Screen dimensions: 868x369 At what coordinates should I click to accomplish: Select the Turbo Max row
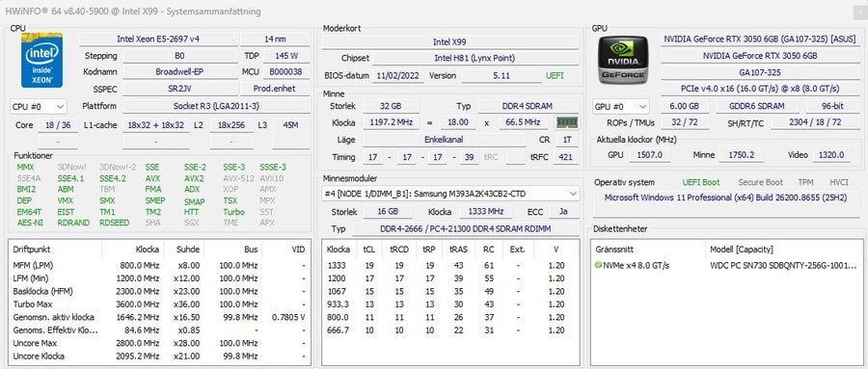point(159,304)
